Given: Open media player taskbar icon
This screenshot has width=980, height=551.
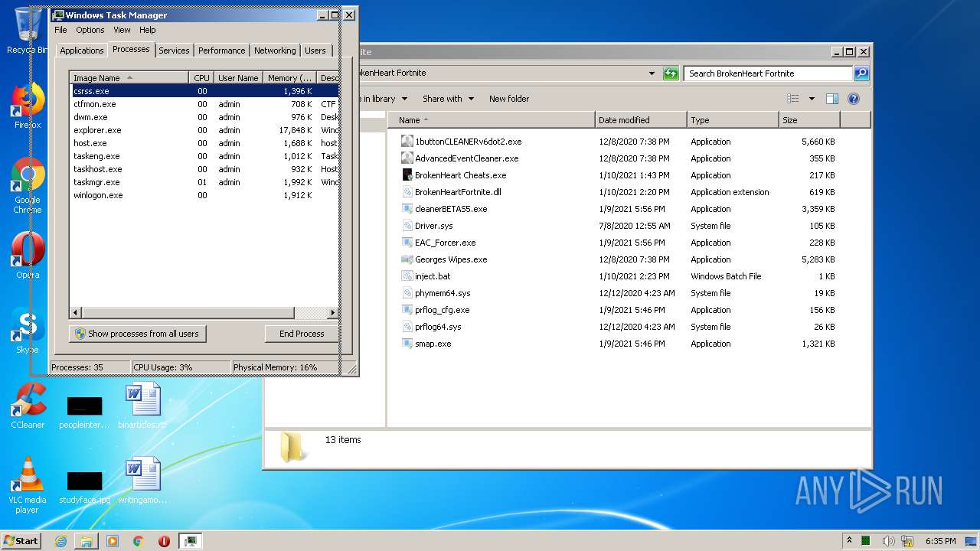Looking at the screenshot, I should 113,541.
